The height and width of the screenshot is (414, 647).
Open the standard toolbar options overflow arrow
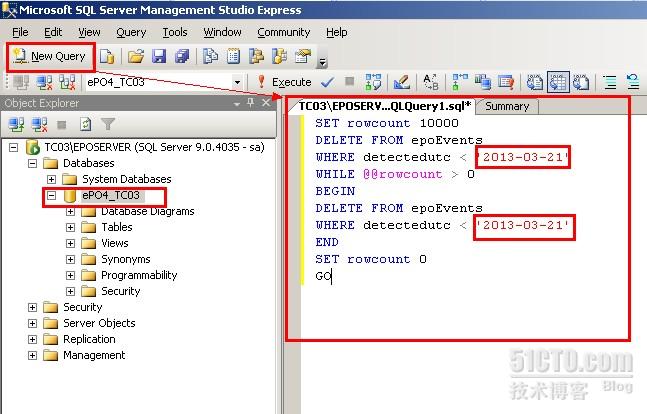coord(322,62)
